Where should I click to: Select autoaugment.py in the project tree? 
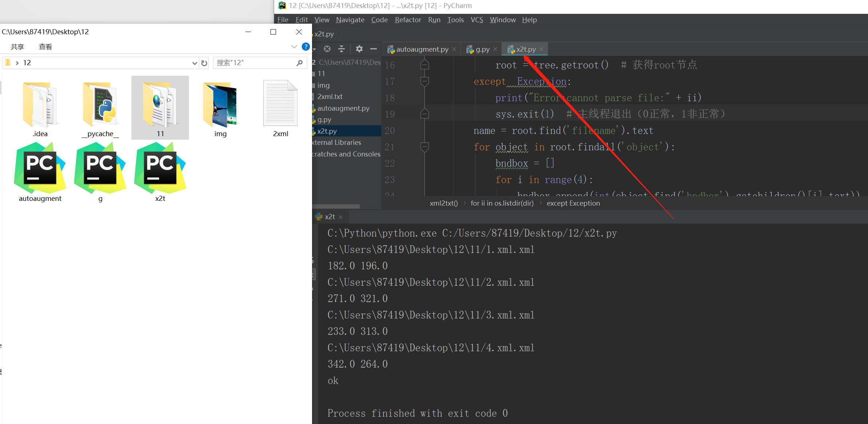pos(343,108)
